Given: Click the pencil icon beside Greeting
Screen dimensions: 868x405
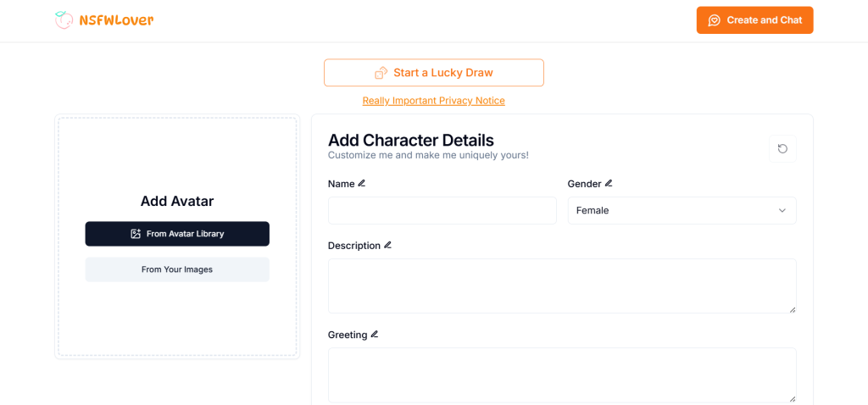Looking at the screenshot, I should (375, 335).
